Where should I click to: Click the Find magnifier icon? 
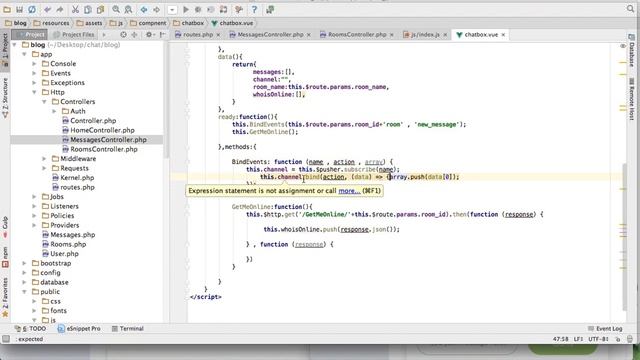(116, 9)
